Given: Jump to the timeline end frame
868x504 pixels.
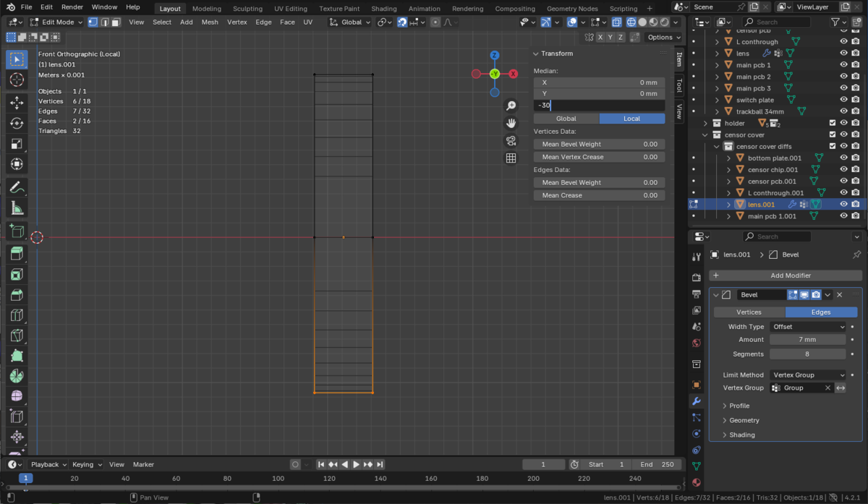Looking at the screenshot, I should [380, 464].
